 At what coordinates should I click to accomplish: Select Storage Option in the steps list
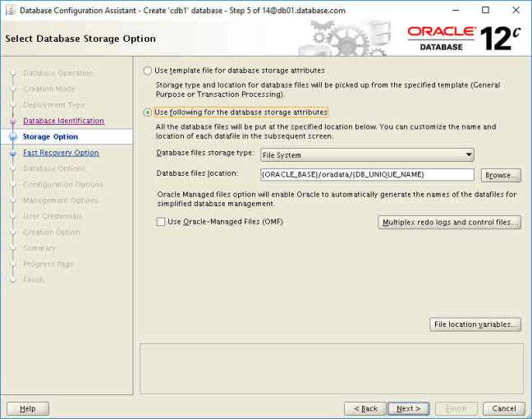[50, 137]
